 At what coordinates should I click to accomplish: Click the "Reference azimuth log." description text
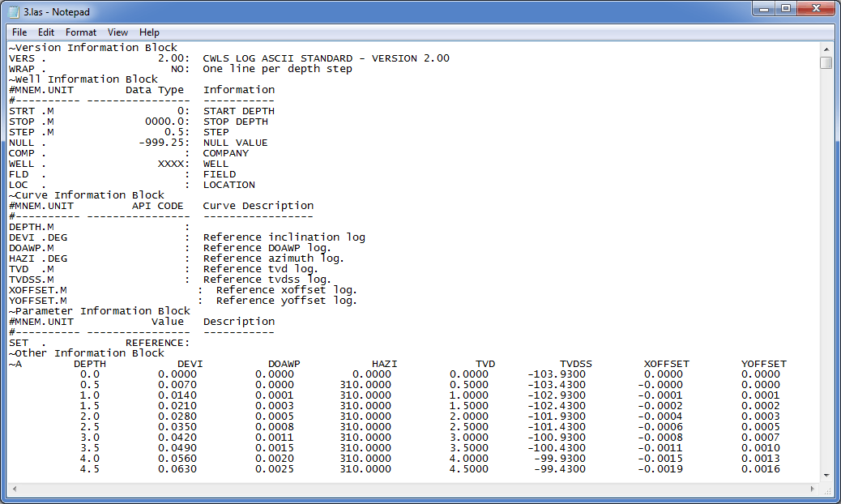(x=273, y=258)
